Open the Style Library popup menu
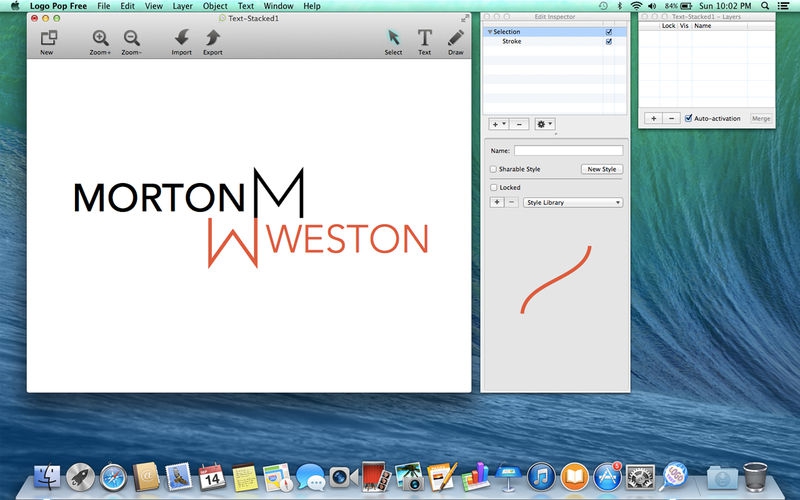 pyautogui.click(x=573, y=203)
